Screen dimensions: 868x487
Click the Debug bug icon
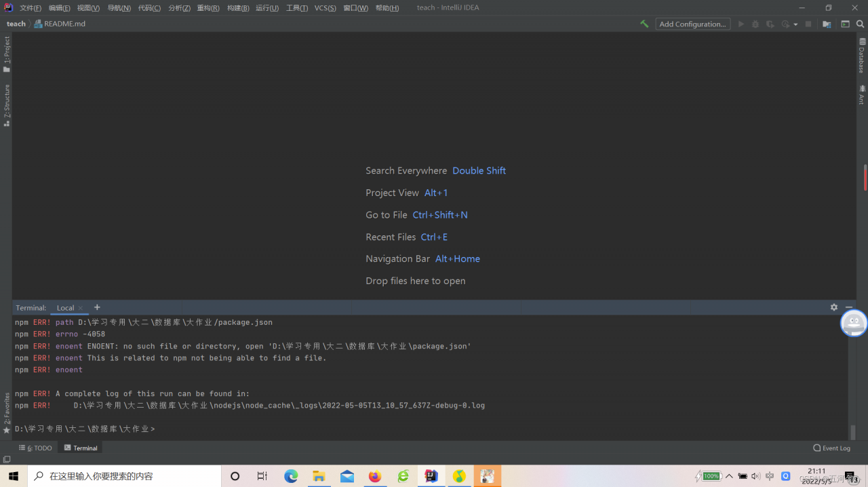755,24
